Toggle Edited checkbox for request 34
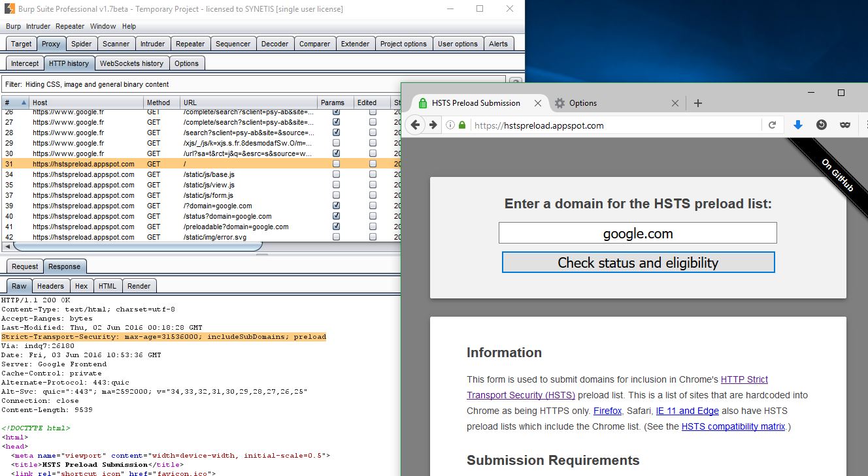This screenshot has width=868, height=476. tap(373, 174)
